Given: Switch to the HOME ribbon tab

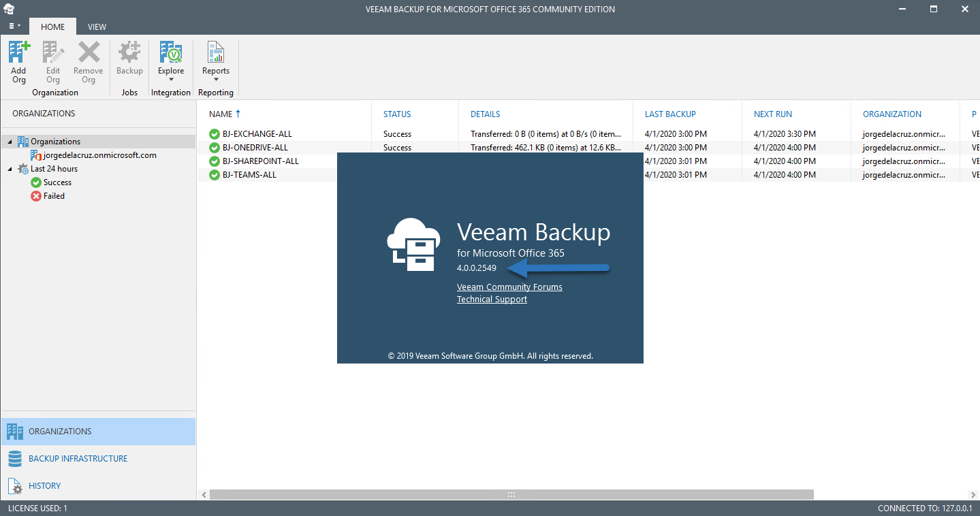Looking at the screenshot, I should tap(53, 27).
